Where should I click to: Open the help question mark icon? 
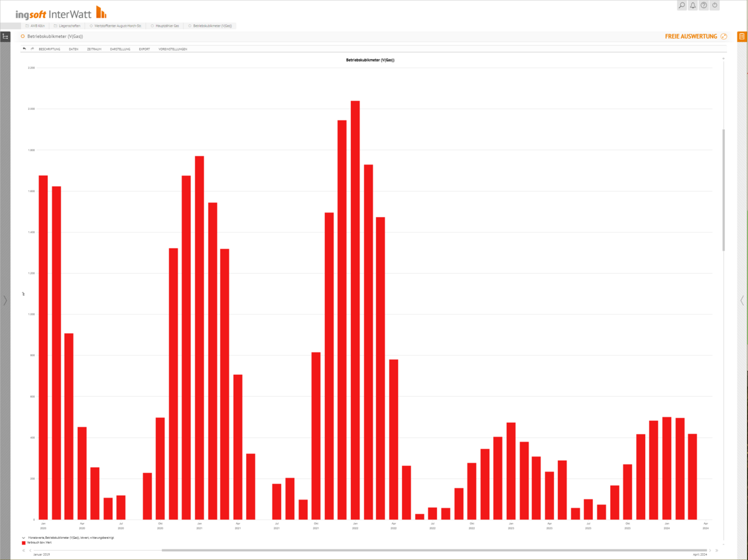(704, 6)
